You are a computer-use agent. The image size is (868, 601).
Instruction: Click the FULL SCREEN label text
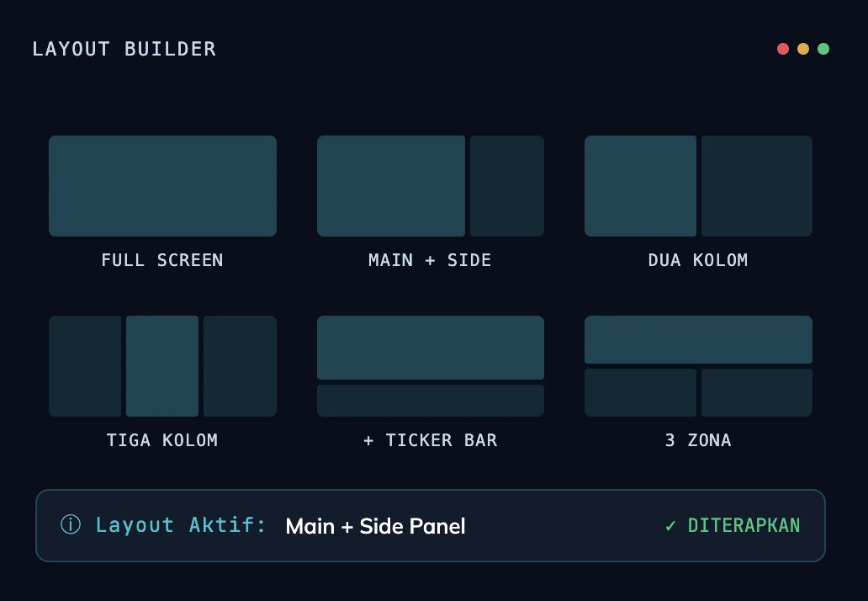(162, 260)
